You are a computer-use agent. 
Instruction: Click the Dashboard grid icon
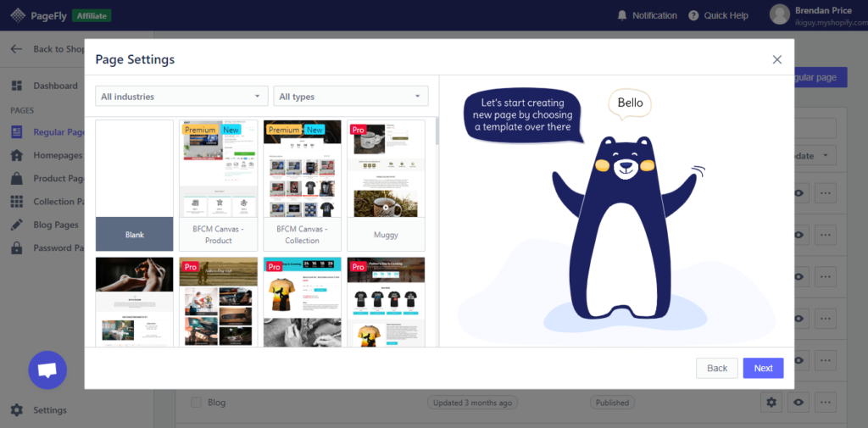17,86
